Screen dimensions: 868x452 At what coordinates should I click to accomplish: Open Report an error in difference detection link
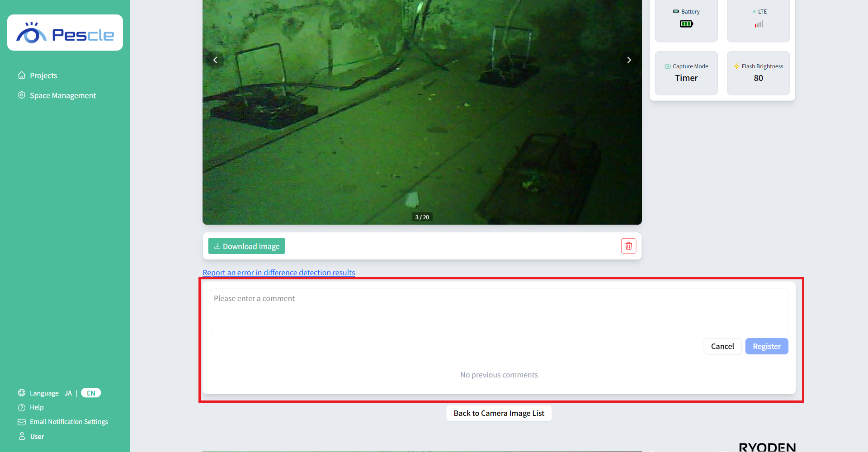279,273
